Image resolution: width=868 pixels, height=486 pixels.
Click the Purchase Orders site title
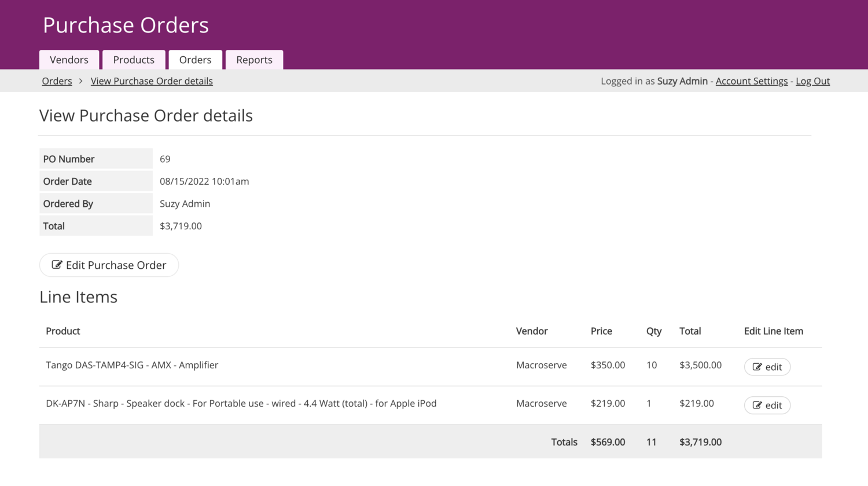tap(126, 25)
